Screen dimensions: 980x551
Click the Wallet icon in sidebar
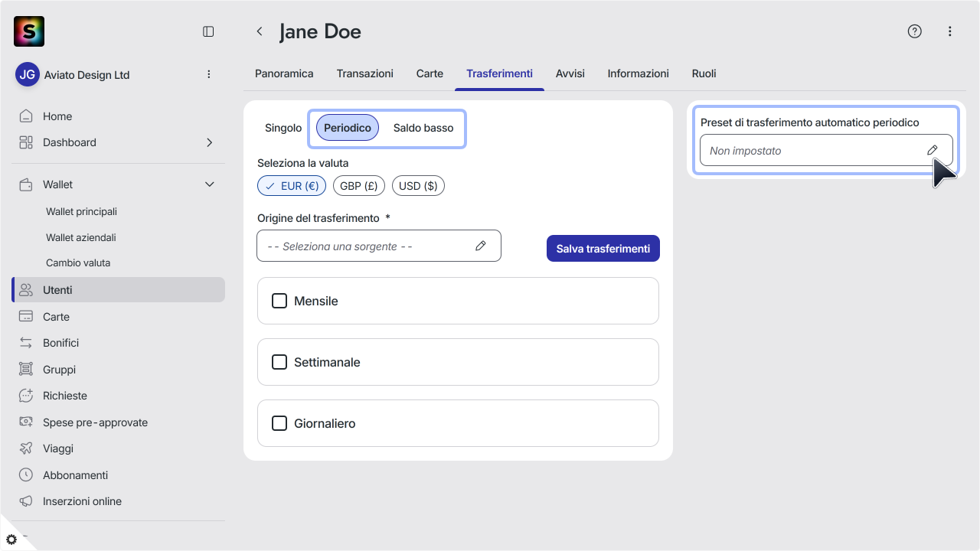click(x=26, y=184)
